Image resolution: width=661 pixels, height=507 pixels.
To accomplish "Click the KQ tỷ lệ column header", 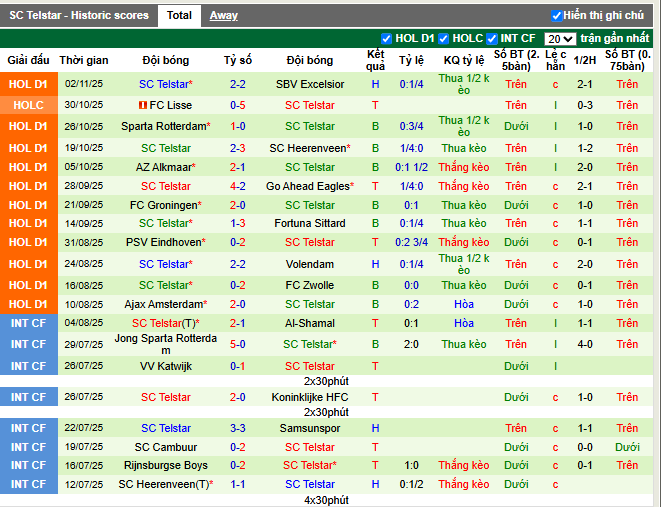I will coord(464,60).
